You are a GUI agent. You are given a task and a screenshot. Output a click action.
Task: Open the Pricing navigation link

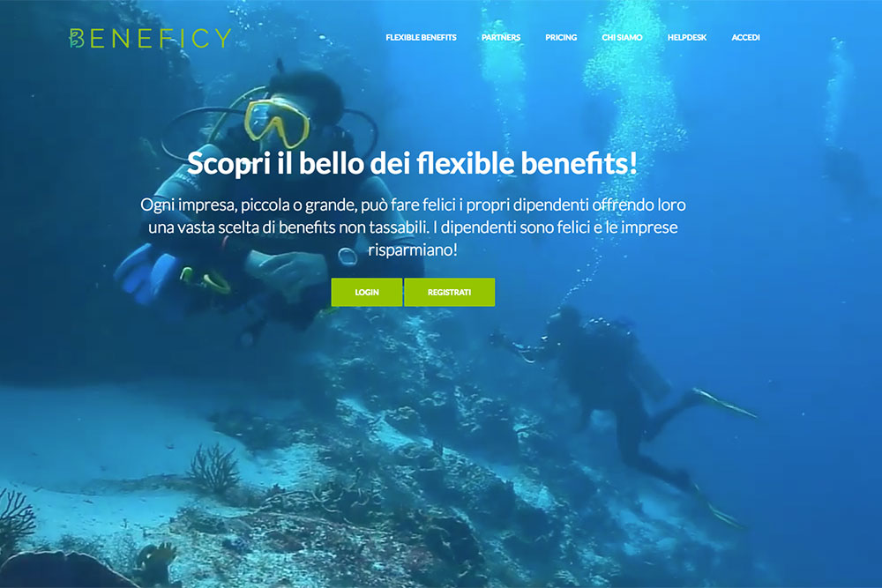point(561,38)
